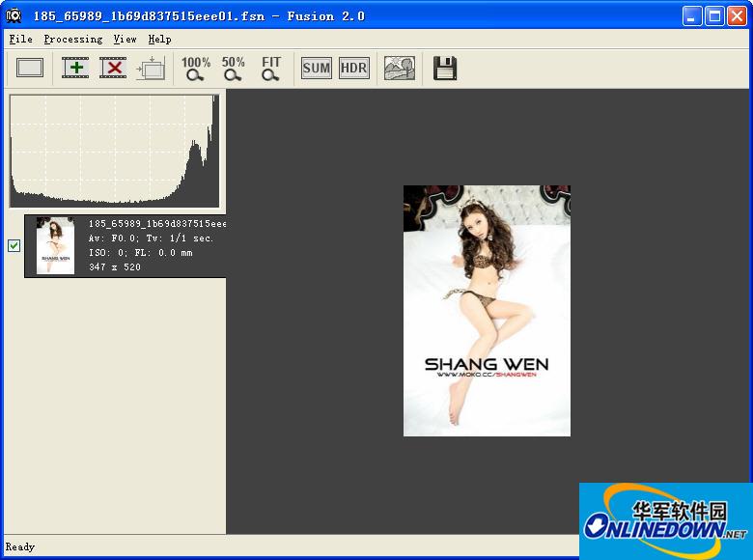
Task: Open the Help menu
Action: pos(159,39)
